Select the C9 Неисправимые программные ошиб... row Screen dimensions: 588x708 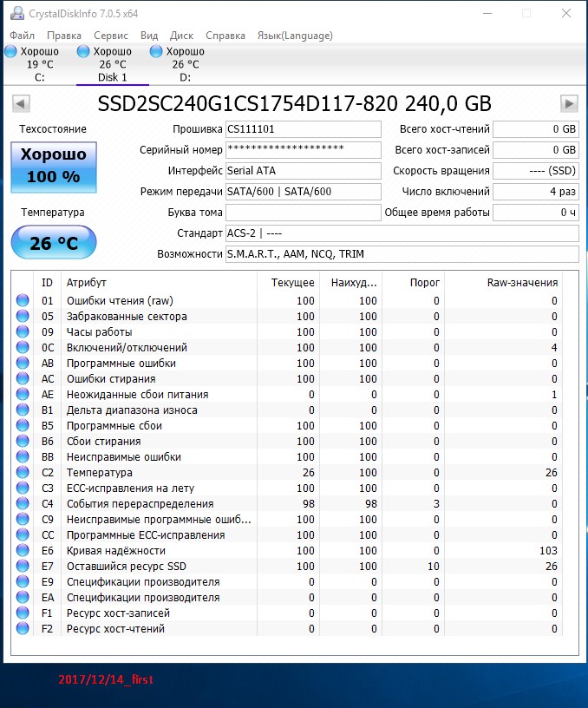coord(287,519)
